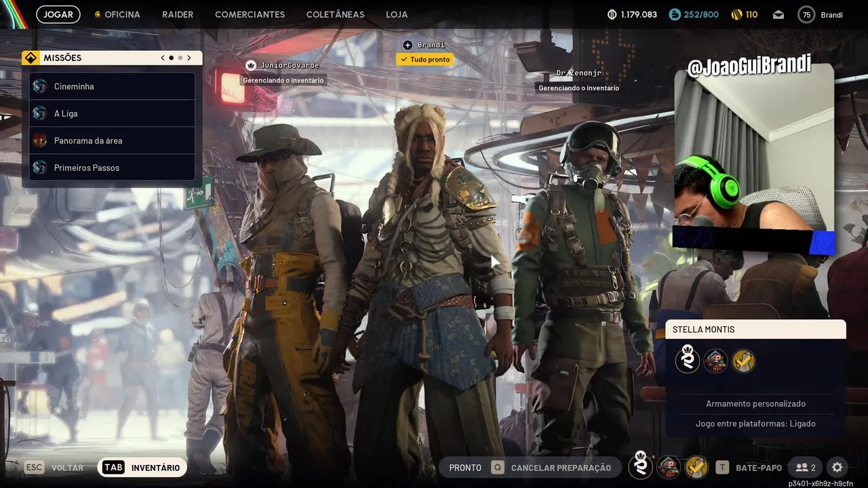Screen dimensions: 868x488
Task: Go to previous missions page arrow
Action: (163, 58)
